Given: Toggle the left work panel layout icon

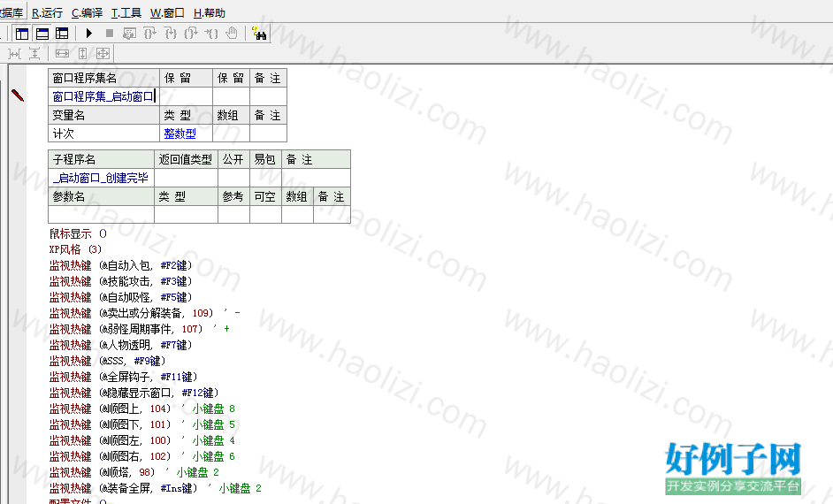Looking at the screenshot, I should coord(22,34).
